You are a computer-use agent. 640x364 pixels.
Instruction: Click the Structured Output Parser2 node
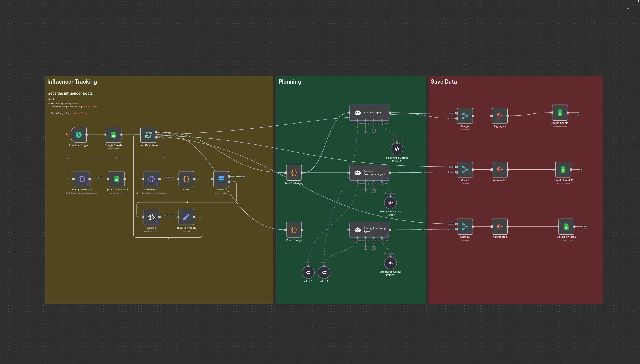(397, 149)
